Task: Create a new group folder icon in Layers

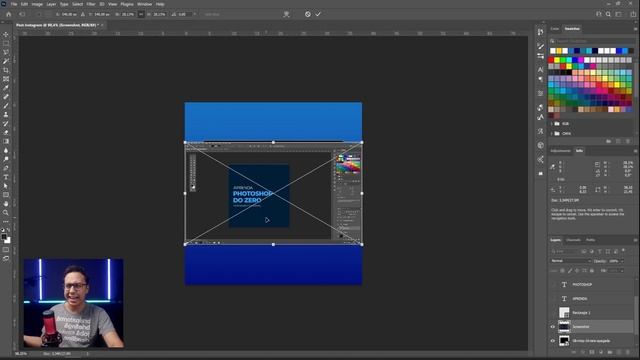Action: [610, 352]
